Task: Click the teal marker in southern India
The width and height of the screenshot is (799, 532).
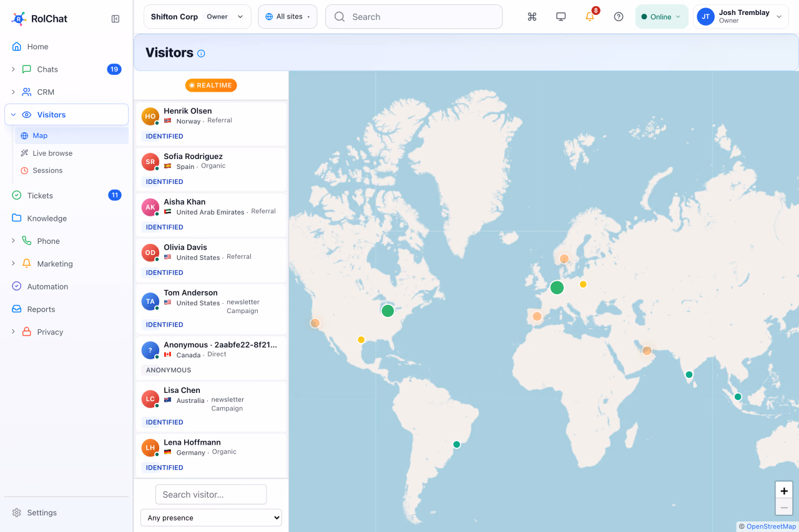Action: point(689,375)
